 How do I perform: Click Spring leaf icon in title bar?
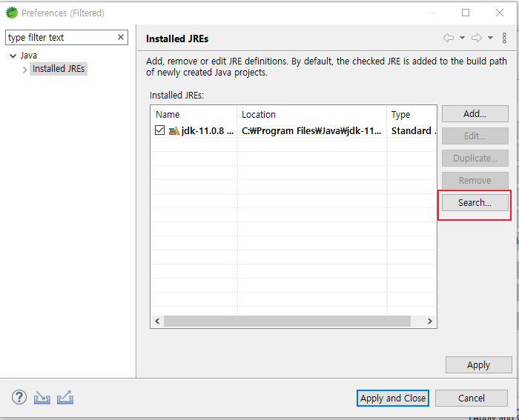[12, 13]
